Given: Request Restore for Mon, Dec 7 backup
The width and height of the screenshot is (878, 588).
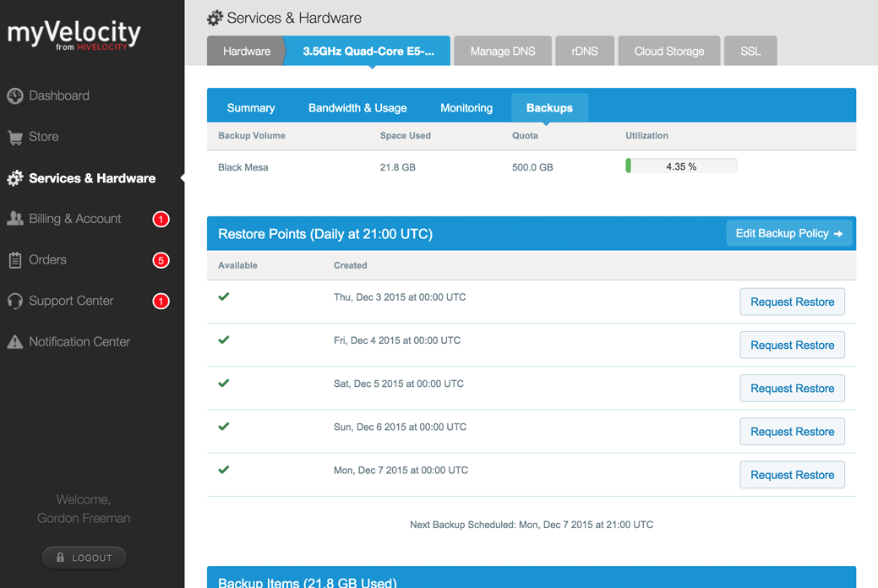Looking at the screenshot, I should pyautogui.click(x=793, y=475).
